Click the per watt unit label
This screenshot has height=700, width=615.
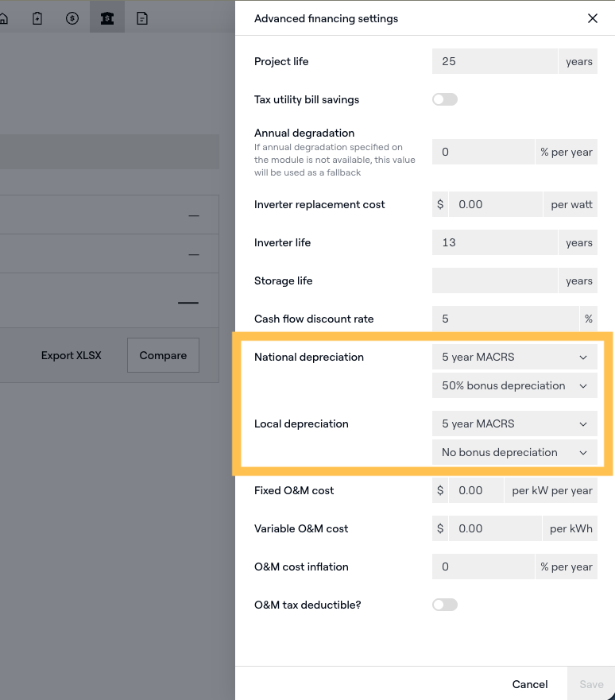[x=571, y=204]
